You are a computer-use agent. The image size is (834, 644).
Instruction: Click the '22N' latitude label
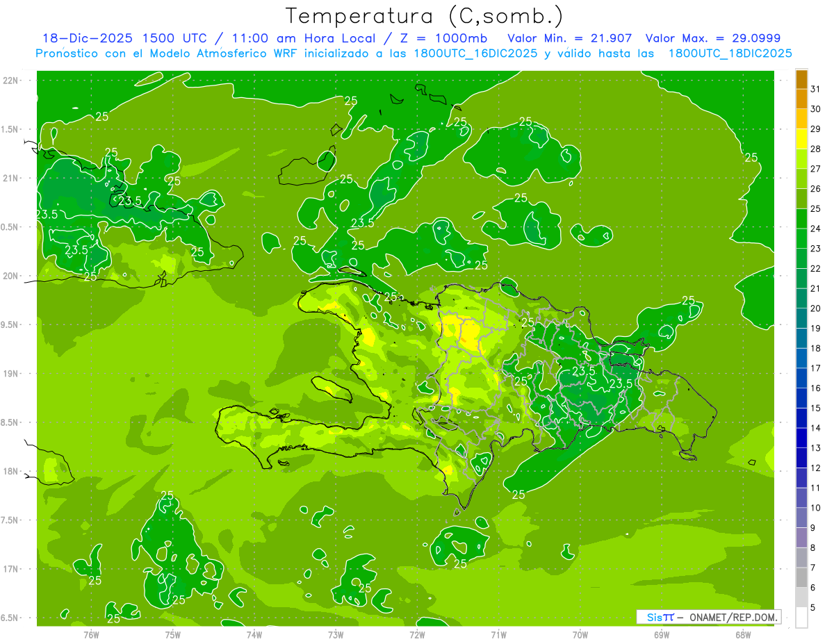point(12,81)
